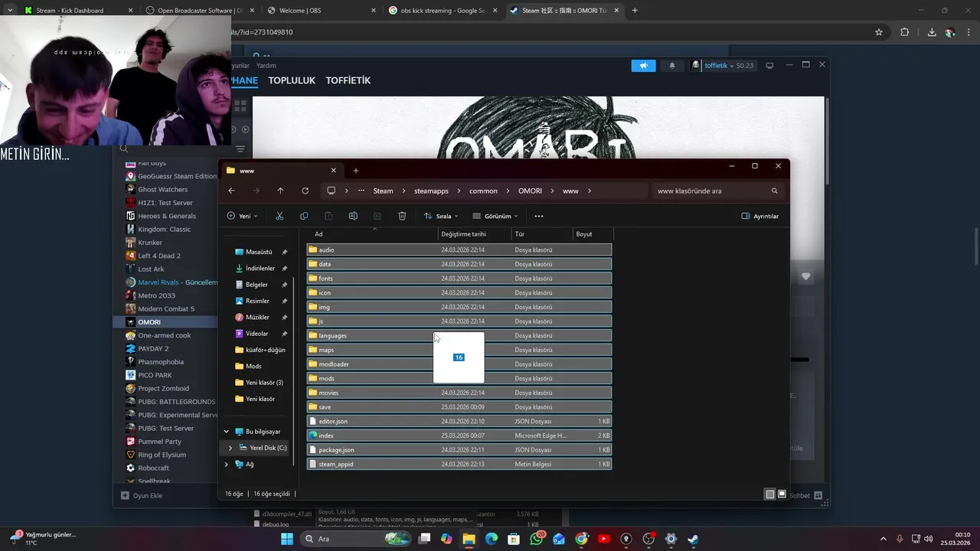Open a new File Explorer tab
This screenshot has height=551, width=980.
click(x=356, y=171)
